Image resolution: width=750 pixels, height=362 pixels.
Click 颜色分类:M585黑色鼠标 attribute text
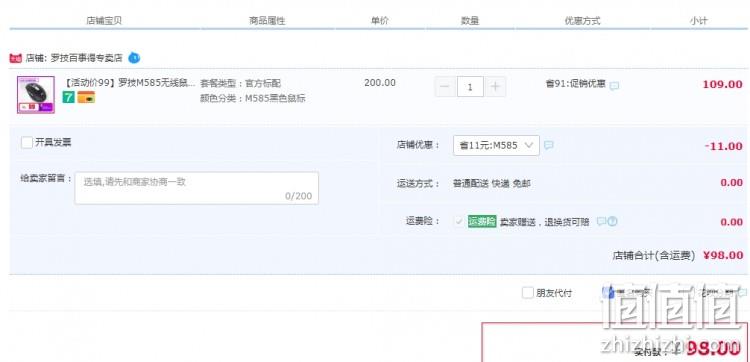point(253,99)
